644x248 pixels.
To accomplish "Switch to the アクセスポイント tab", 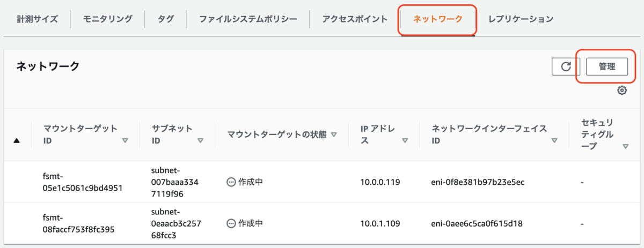I will coord(355,19).
